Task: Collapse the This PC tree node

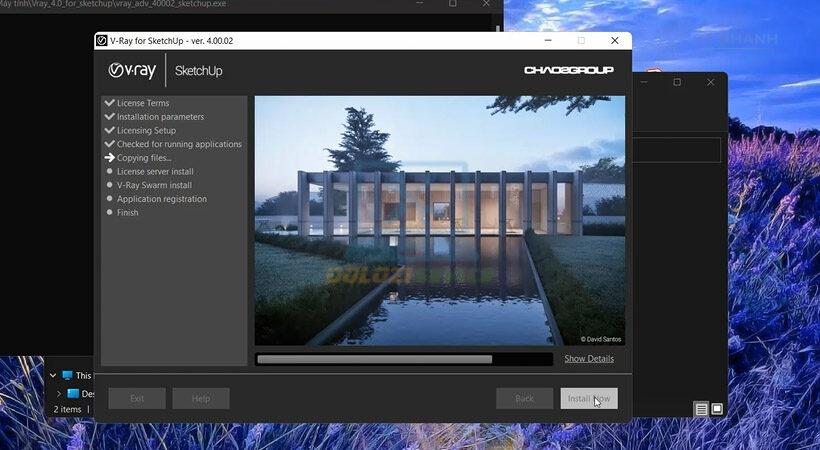Action: 53,375
